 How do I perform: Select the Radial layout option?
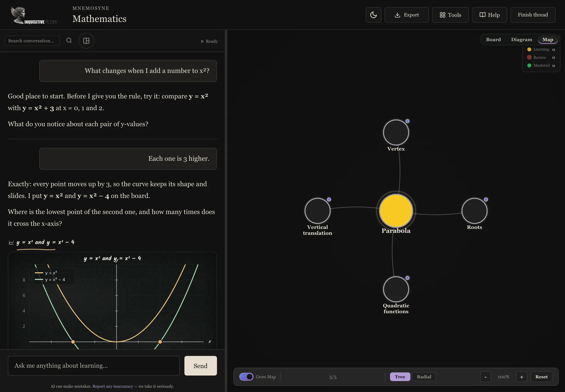(424, 377)
